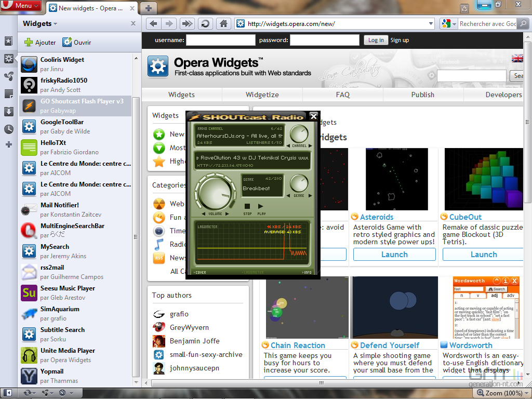Open the Unite panel icon
Image resolution: width=532 pixels, height=399 pixels.
point(8,76)
